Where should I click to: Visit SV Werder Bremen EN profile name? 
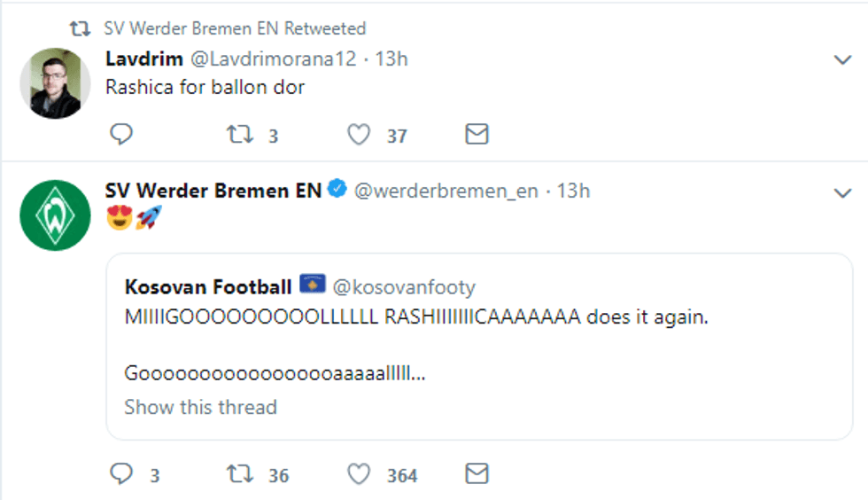click(x=213, y=191)
